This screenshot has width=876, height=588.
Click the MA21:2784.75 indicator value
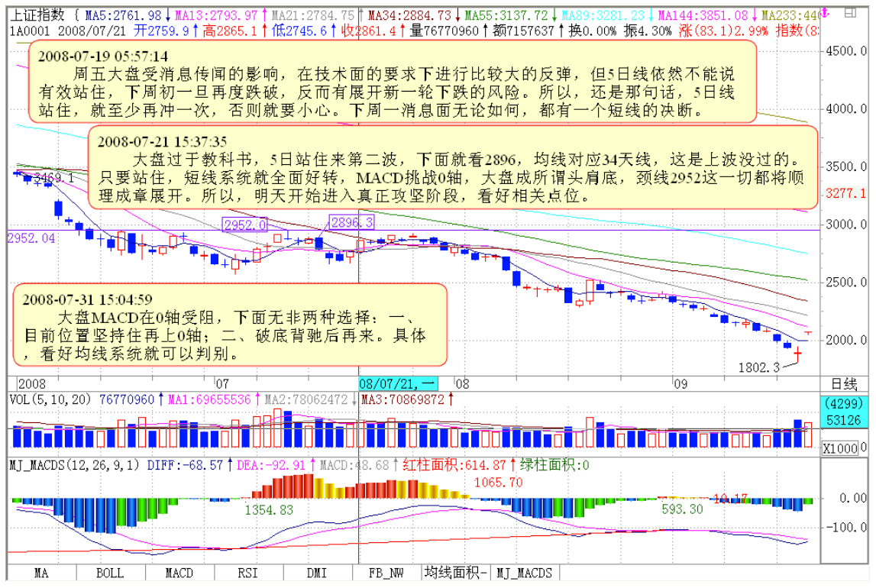(x=313, y=15)
